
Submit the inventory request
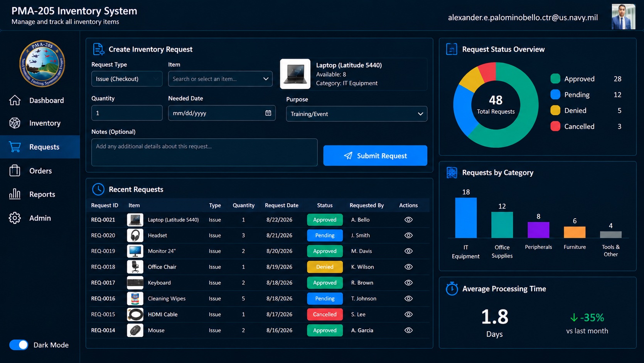[375, 155]
